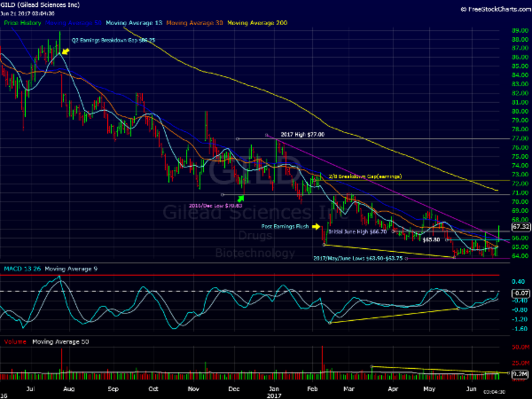Select the Moving Average 50 legend label

point(73,23)
